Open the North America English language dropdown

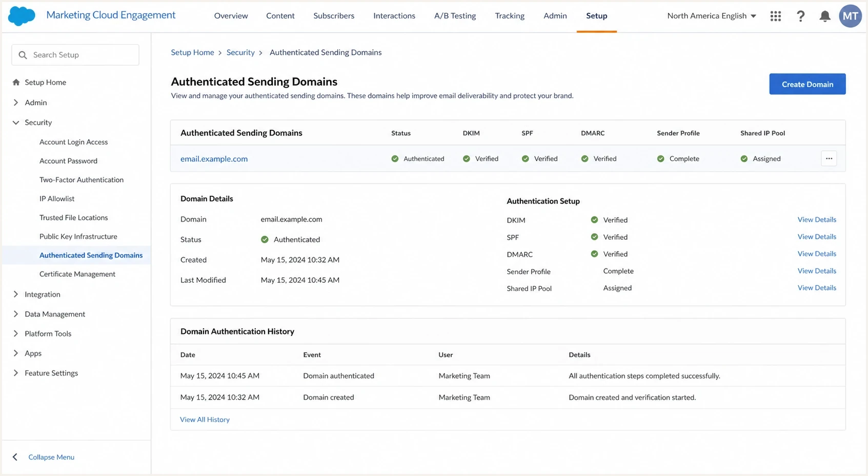pos(712,16)
